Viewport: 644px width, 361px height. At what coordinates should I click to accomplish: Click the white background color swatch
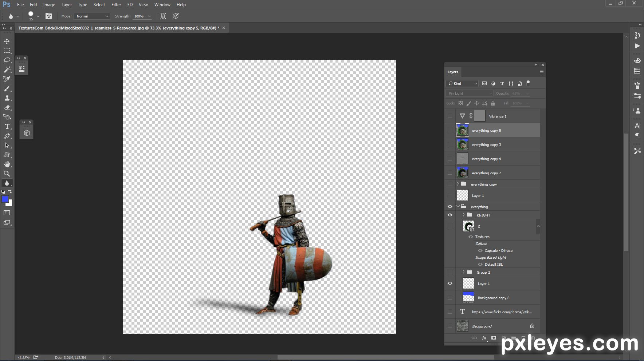(x=10, y=204)
